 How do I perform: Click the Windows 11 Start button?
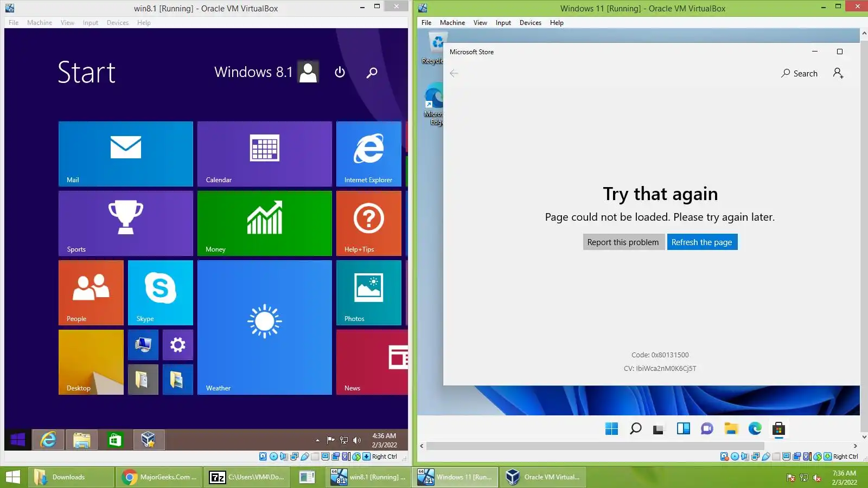[611, 429]
